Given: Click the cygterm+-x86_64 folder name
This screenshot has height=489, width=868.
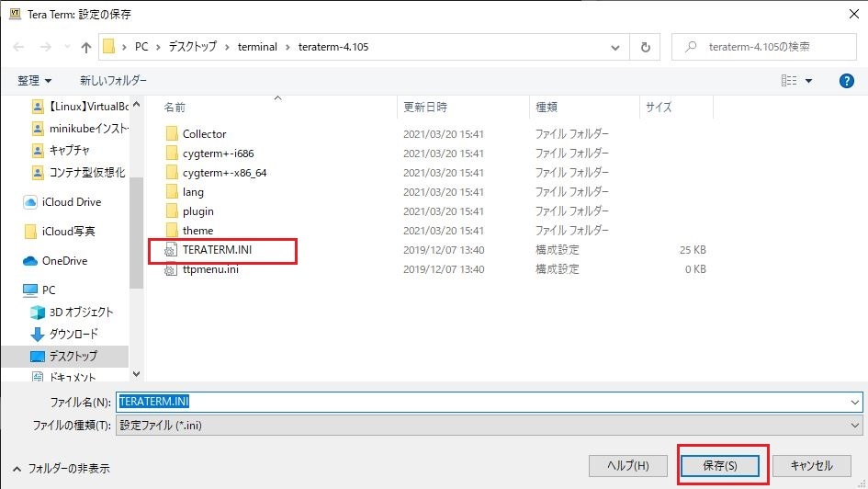Looking at the screenshot, I should 224,172.
